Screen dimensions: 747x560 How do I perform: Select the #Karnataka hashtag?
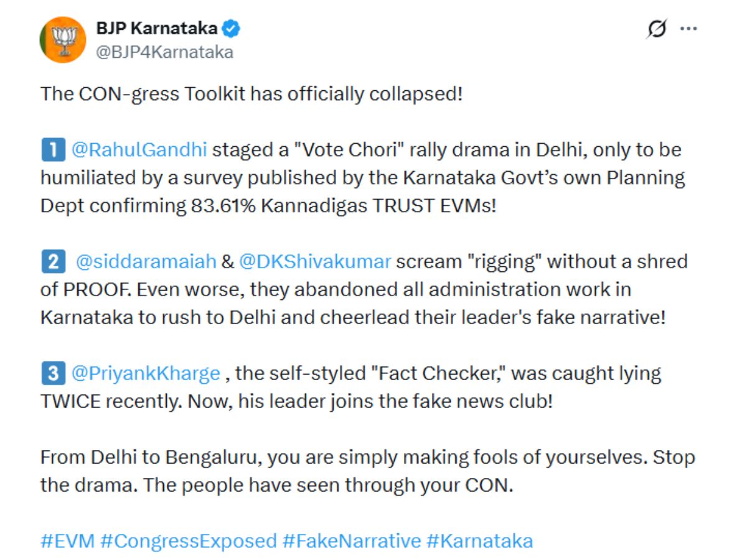coord(479,541)
